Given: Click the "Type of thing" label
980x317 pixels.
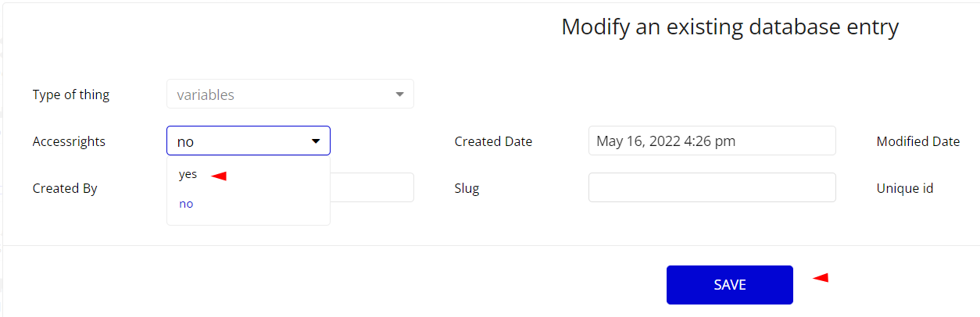Looking at the screenshot, I should [x=71, y=94].
